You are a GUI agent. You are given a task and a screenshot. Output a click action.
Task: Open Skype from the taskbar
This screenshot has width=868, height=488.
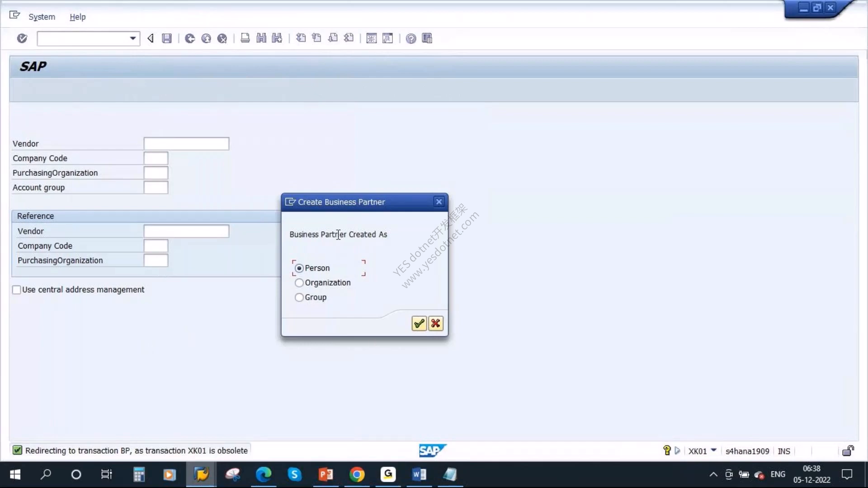[x=294, y=474]
